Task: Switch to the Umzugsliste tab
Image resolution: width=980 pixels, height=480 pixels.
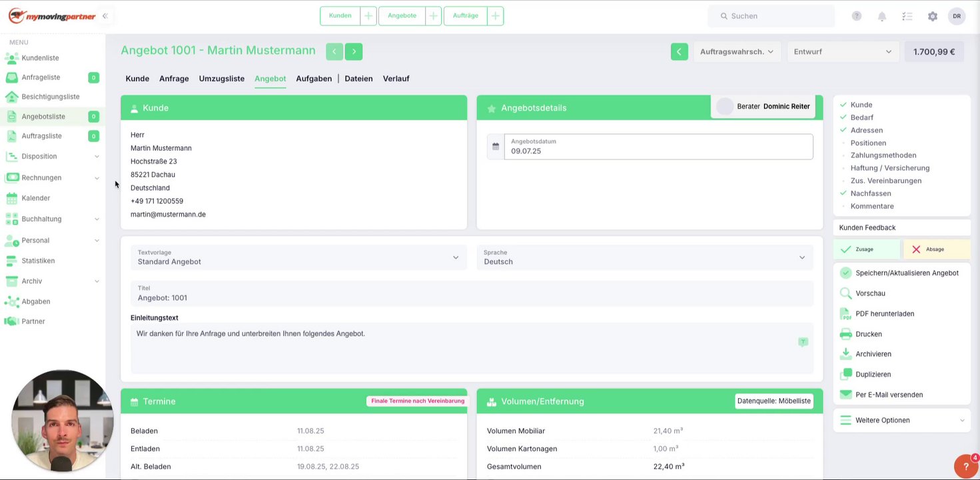Action: (x=222, y=79)
